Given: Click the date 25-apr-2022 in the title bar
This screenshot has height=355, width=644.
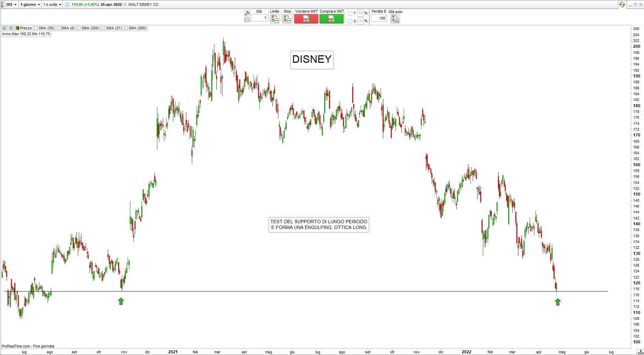Looking at the screenshot, I should click(111, 4).
